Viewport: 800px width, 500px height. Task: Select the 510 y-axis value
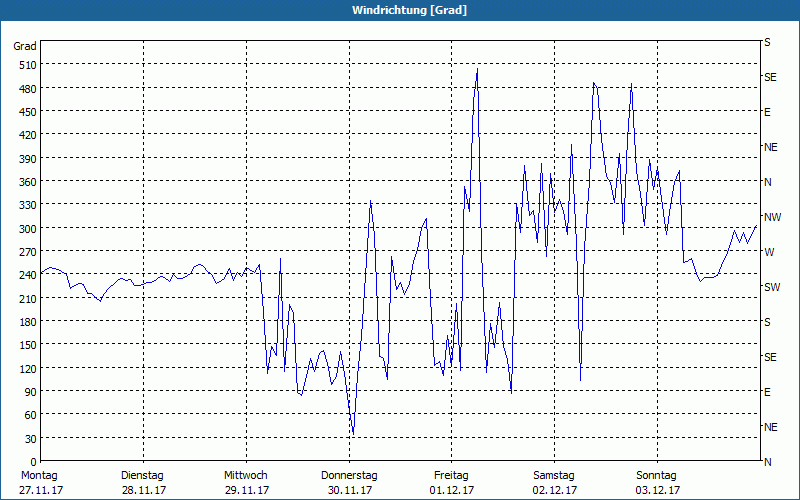pyautogui.click(x=28, y=65)
